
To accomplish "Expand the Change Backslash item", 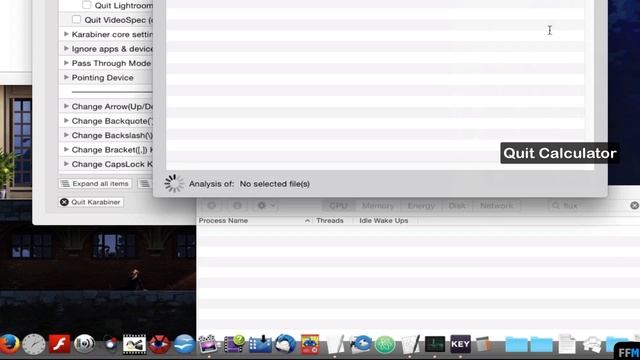I will click(x=66, y=135).
